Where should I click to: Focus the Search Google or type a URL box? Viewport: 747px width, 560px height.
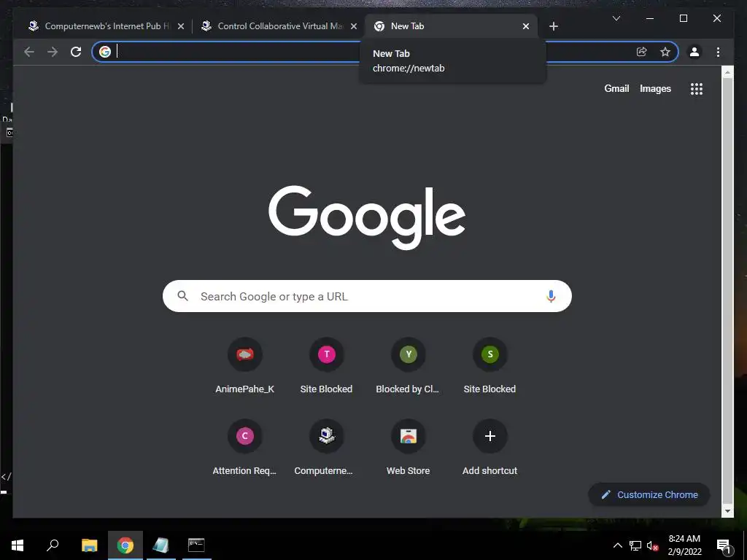[x=367, y=296]
